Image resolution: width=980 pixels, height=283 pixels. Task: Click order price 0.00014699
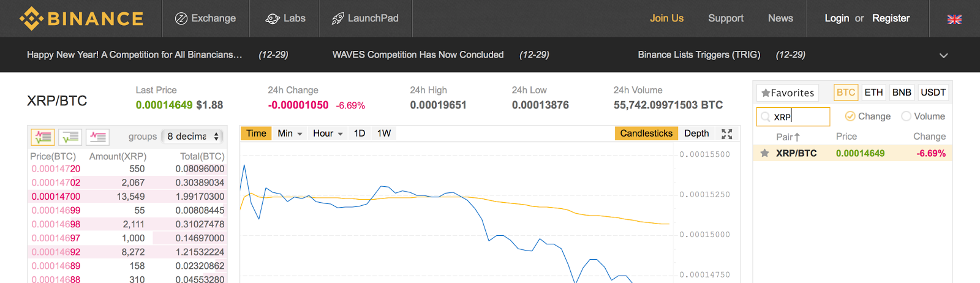[x=56, y=210]
